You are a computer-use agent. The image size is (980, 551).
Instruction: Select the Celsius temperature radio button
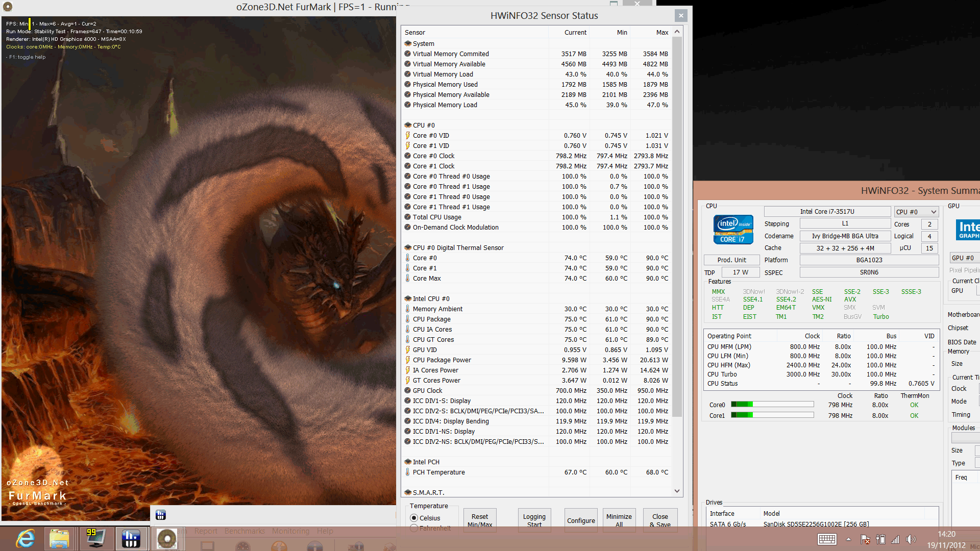point(414,518)
